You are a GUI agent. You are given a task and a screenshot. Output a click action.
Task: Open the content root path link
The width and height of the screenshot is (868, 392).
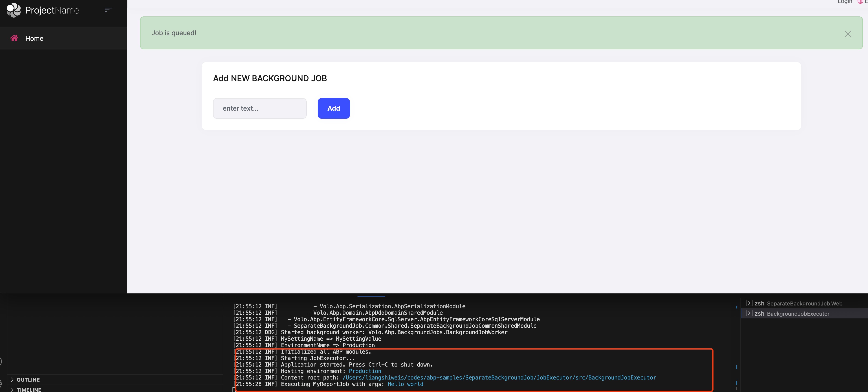click(499, 377)
